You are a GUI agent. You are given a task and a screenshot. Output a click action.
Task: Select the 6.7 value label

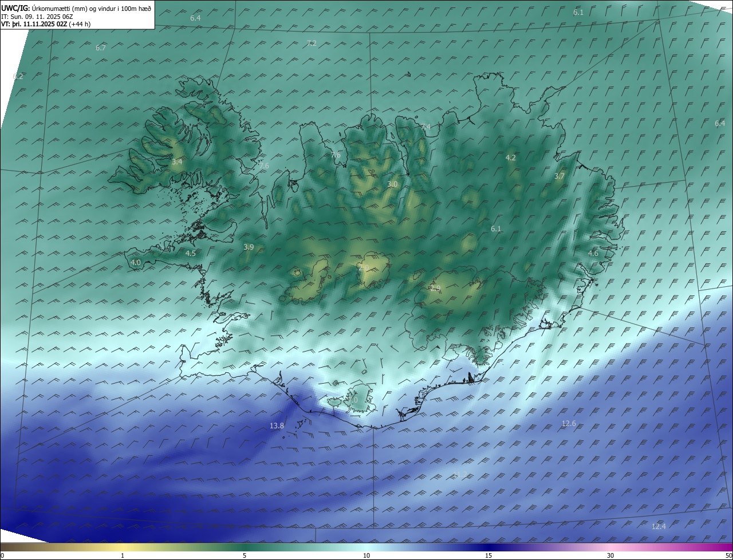[101, 48]
